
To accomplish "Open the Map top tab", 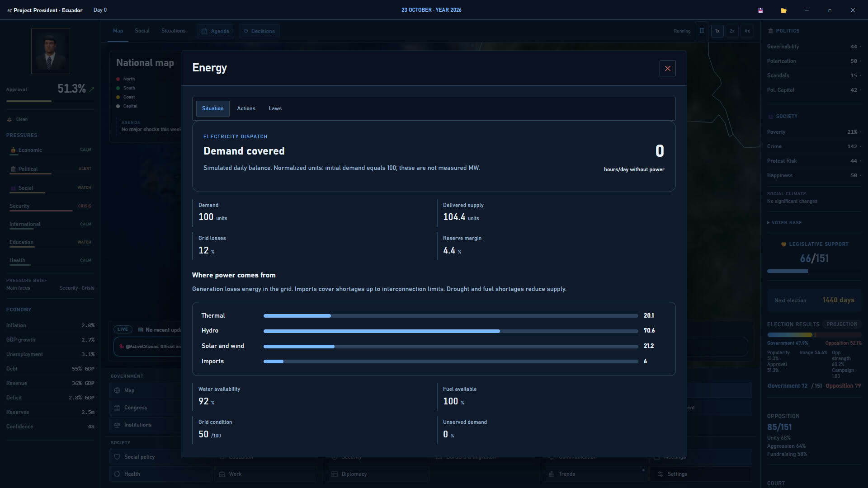I will [x=118, y=31].
